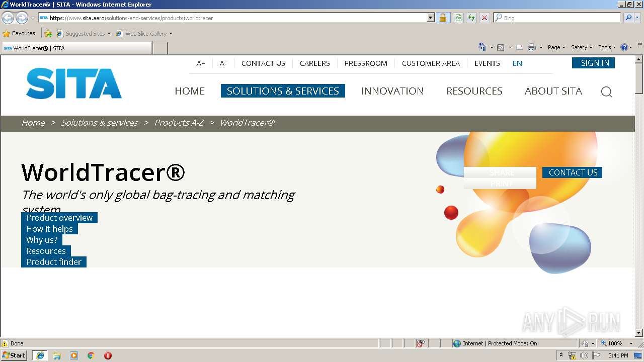Viewport: 644px width, 362px height.
Task: Open the Action Center flag tray icon
Action: [596, 355]
